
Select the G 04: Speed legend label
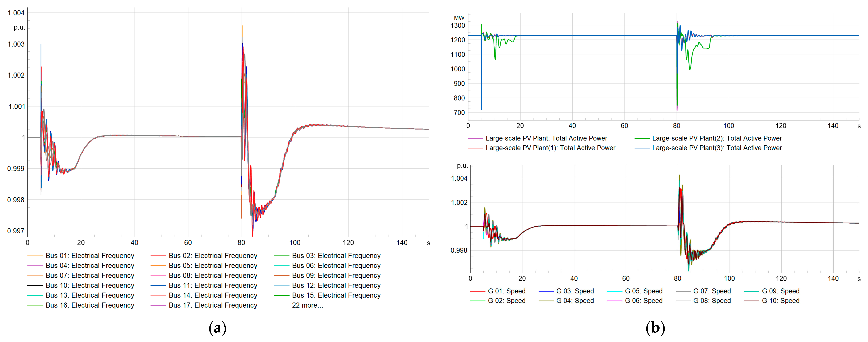[575, 301]
